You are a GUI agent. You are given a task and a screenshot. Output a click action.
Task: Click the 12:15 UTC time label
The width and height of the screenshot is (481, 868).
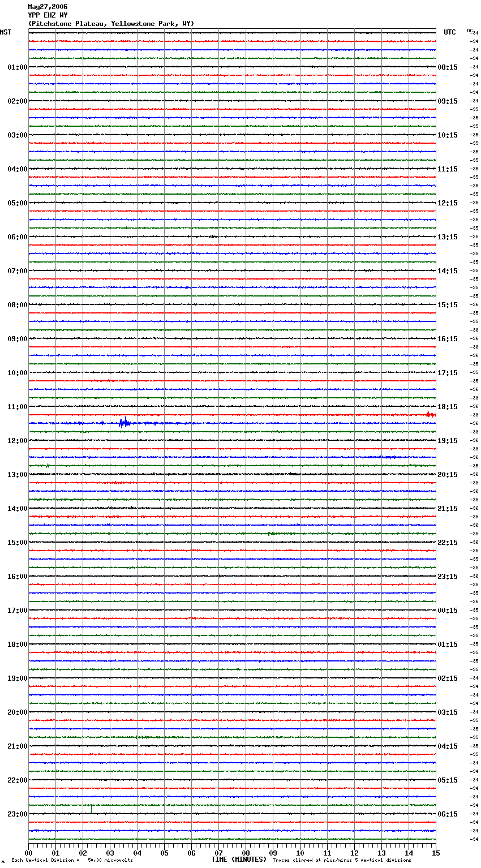point(448,203)
